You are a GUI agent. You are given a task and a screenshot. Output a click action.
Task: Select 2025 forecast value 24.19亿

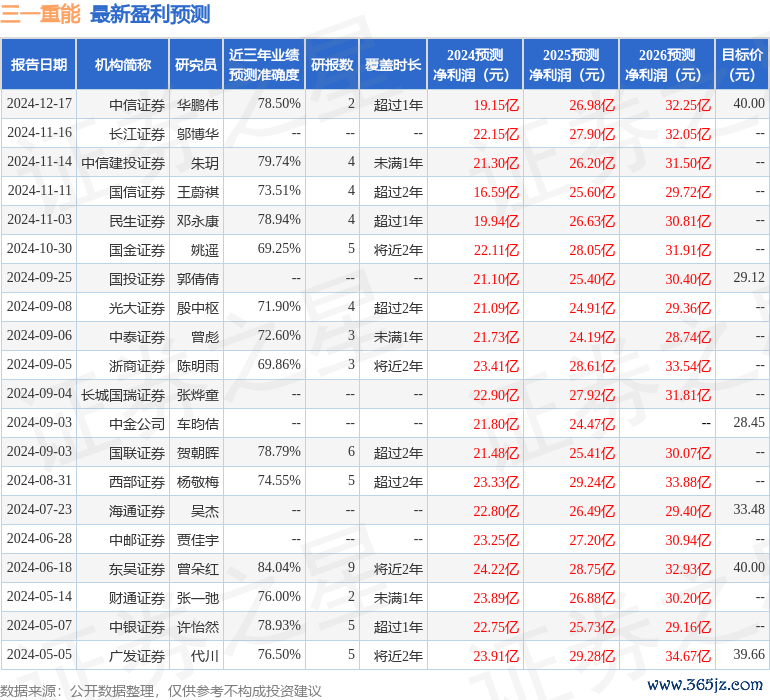point(592,336)
